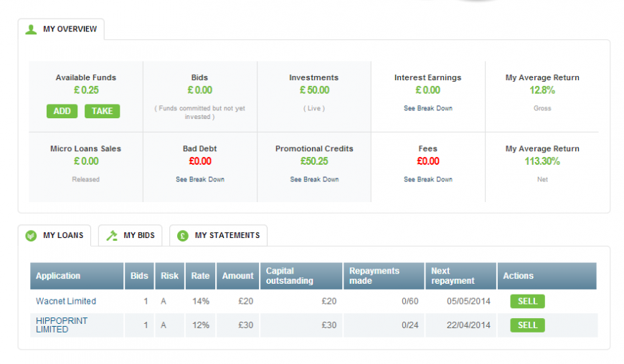
Task: Open Promotional Credits See Break Down
Action: 314,179
